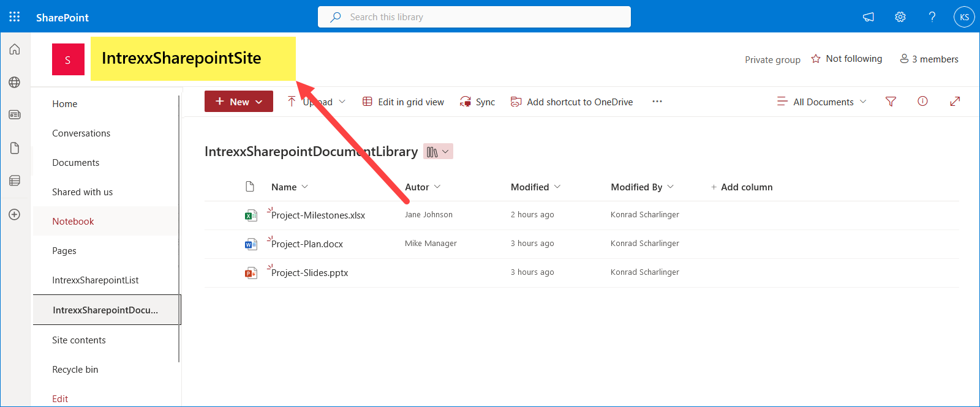980x407 pixels.
Task: Click the file type column header icon
Action: coord(250,187)
